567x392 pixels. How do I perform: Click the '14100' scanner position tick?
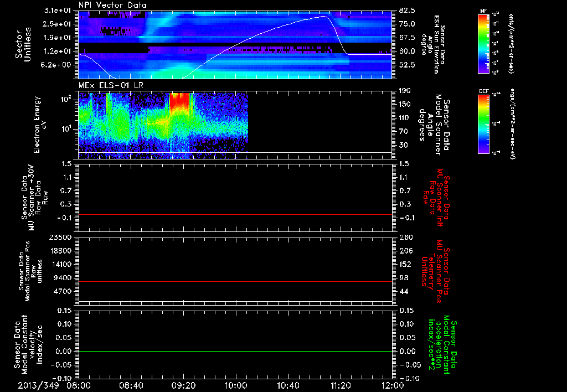(x=61, y=264)
